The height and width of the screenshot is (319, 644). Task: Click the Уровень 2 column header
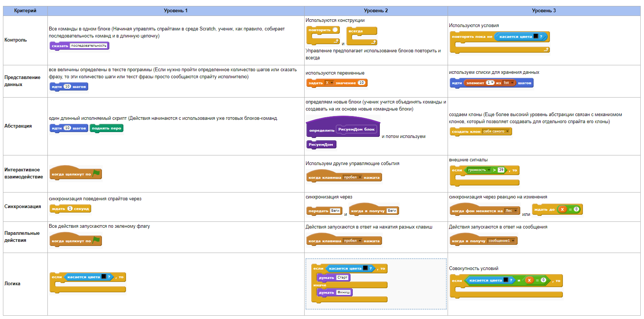click(x=376, y=11)
